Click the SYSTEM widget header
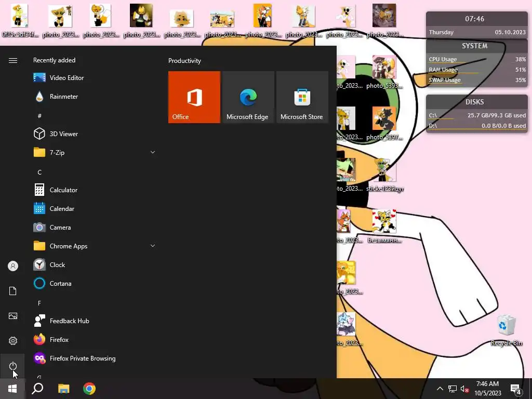The width and height of the screenshot is (532, 399). click(474, 46)
